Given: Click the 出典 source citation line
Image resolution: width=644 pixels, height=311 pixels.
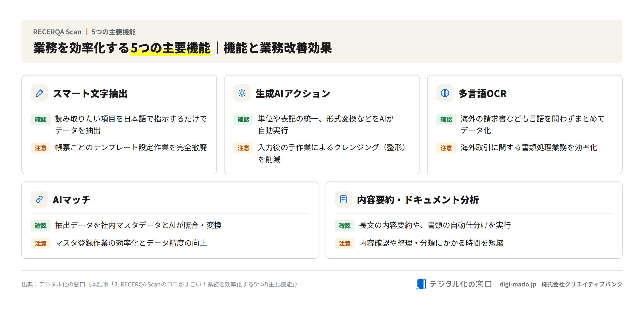Looking at the screenshot, I should click(x=159, y=284).
